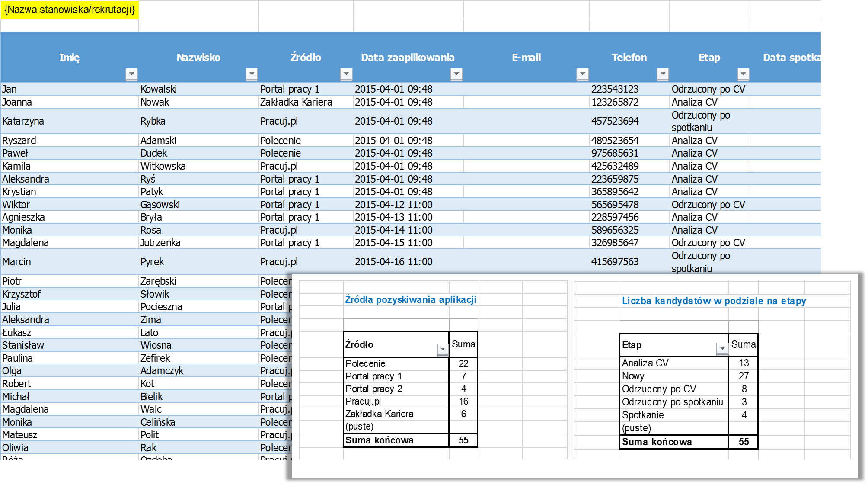Select the Portal pracy 2 pivot row

pyautogui.click(x=410, y=389)
